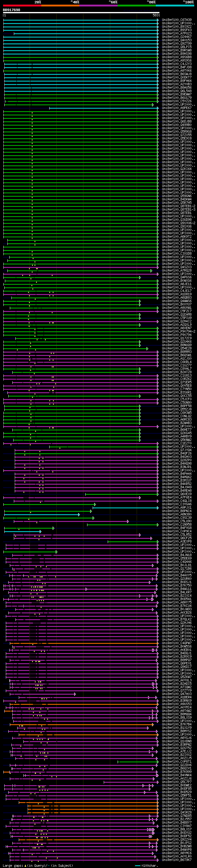This screenshot has width=197, height=868.
Task: Click the cyan ~100% identity legend segment
Action: click(x=175, y=6)
